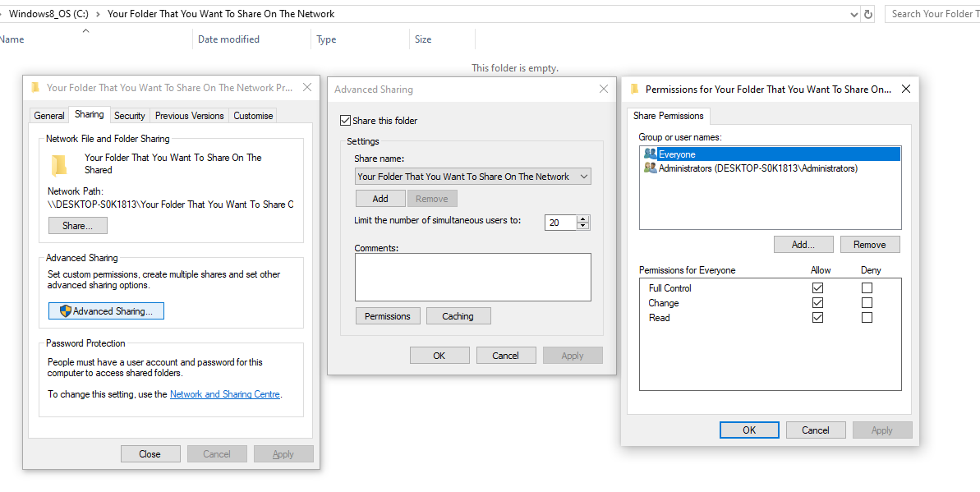Click inside the Comments text box
980x492 pixels.
coord(472,277)
